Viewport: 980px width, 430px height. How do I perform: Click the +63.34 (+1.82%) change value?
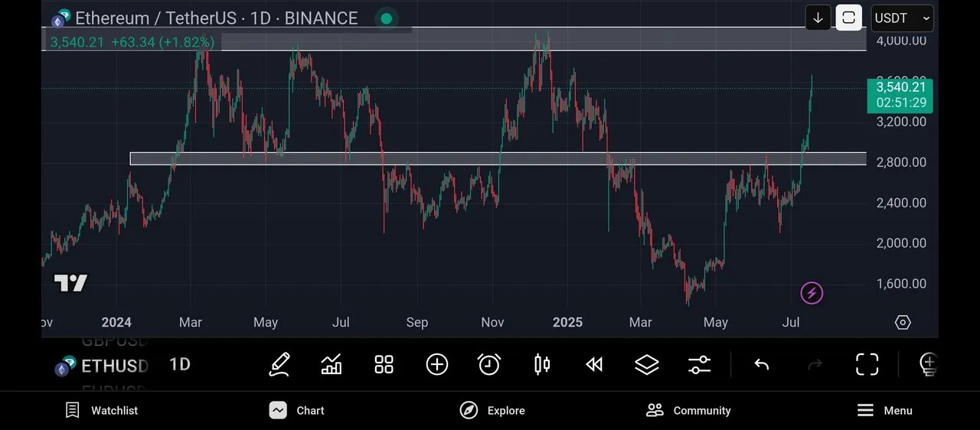tap(163, 42)
